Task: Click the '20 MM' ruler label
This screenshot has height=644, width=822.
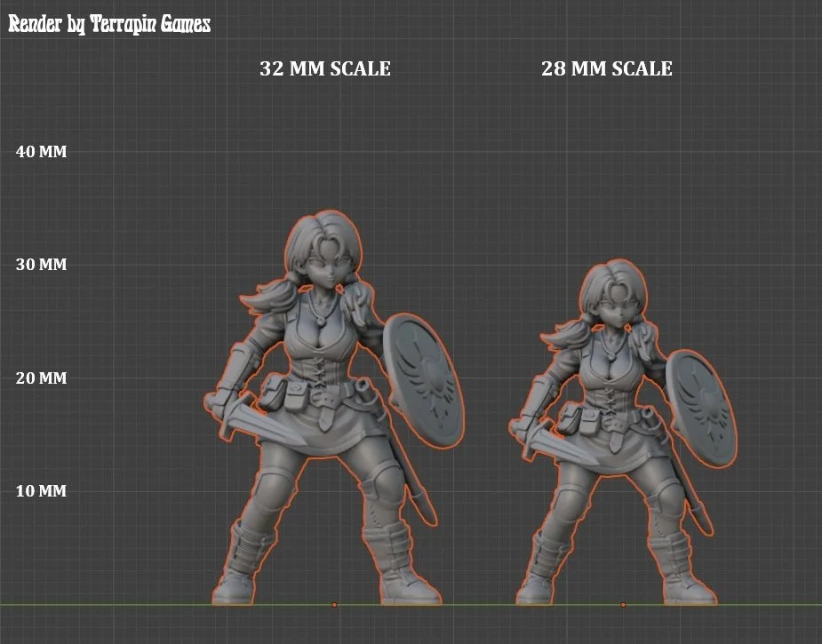Action: (x=42, y=378)
